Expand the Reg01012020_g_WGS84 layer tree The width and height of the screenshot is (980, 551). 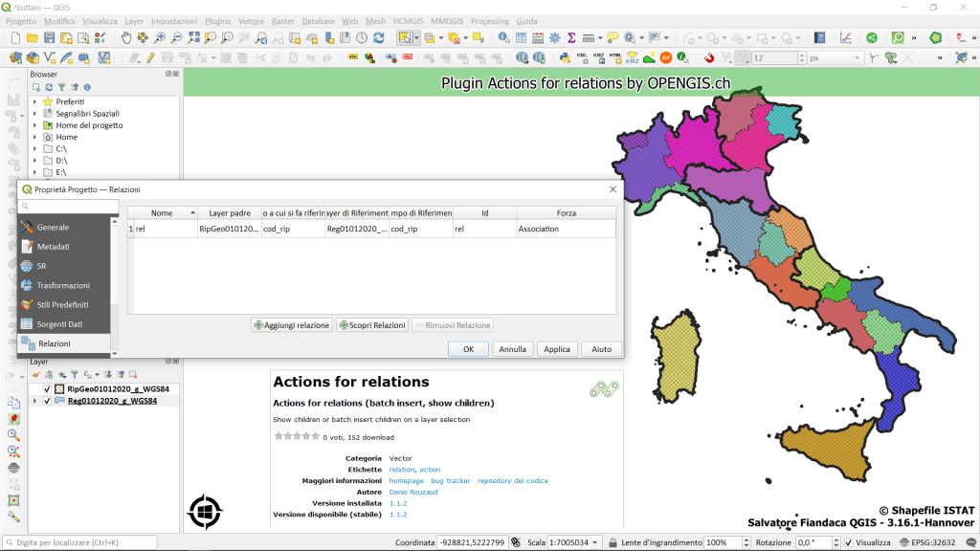coord(35,401)
